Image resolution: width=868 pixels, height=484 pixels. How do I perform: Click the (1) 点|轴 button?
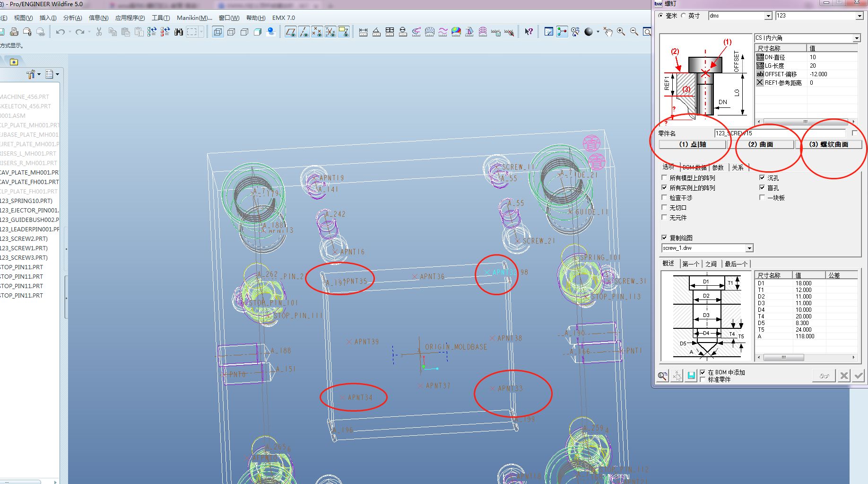692,144
